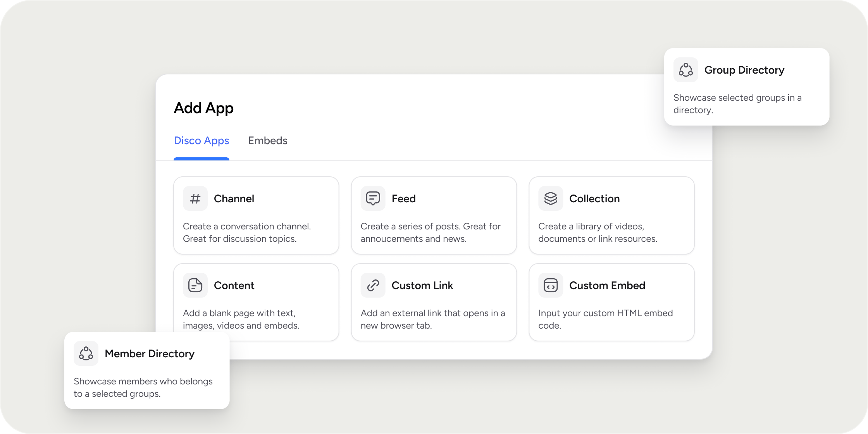This screenshot has height=434, width=868.
Task: Click the Custom Embed code window icon
Action: (x=551, y=285)
